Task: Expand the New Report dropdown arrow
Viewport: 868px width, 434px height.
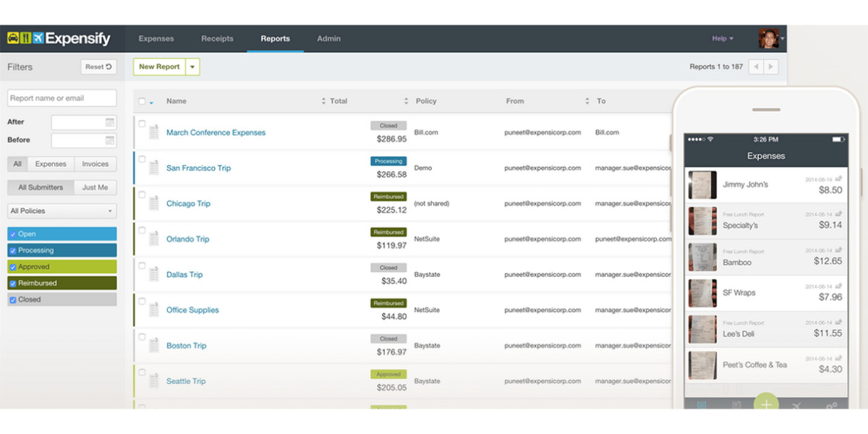Action: click(x=192, y=67)
